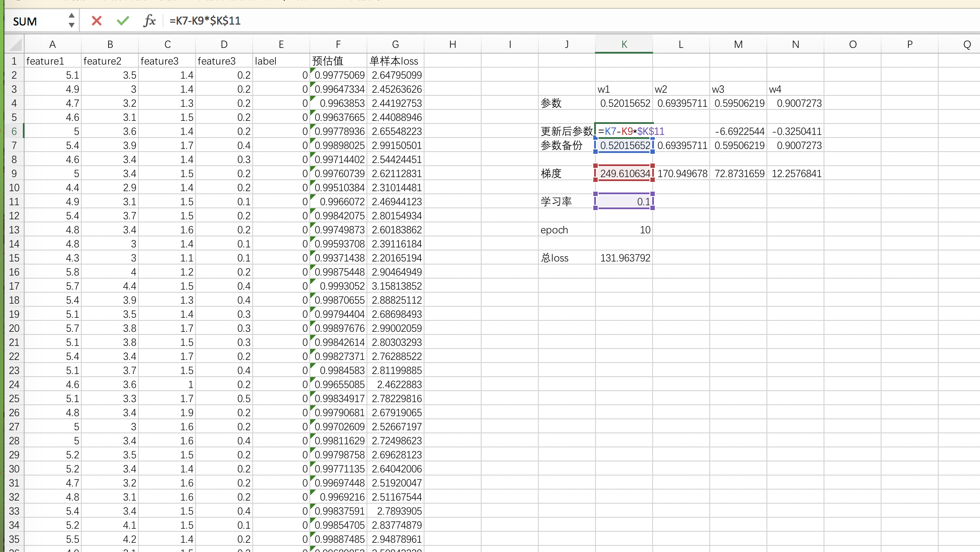Select gradient cell 249.610634
Screen dimensions: 980x552
click(x=624, y=174)
